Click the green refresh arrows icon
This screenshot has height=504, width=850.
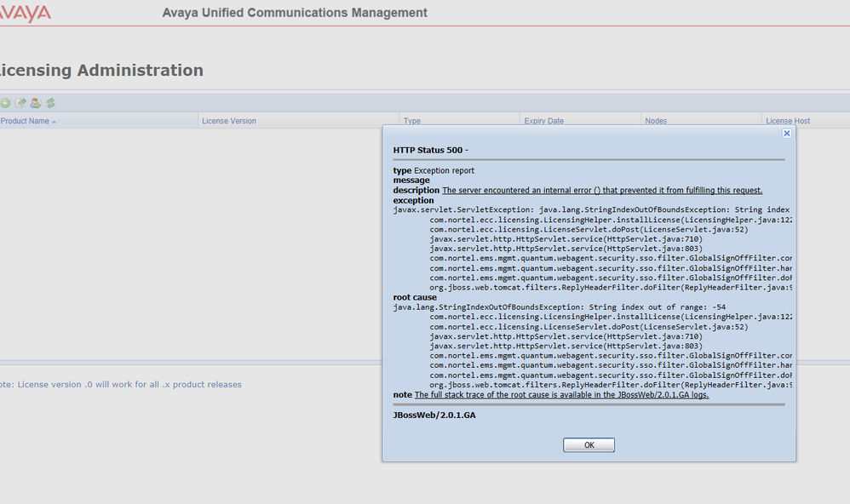click(x=50, y=103)
